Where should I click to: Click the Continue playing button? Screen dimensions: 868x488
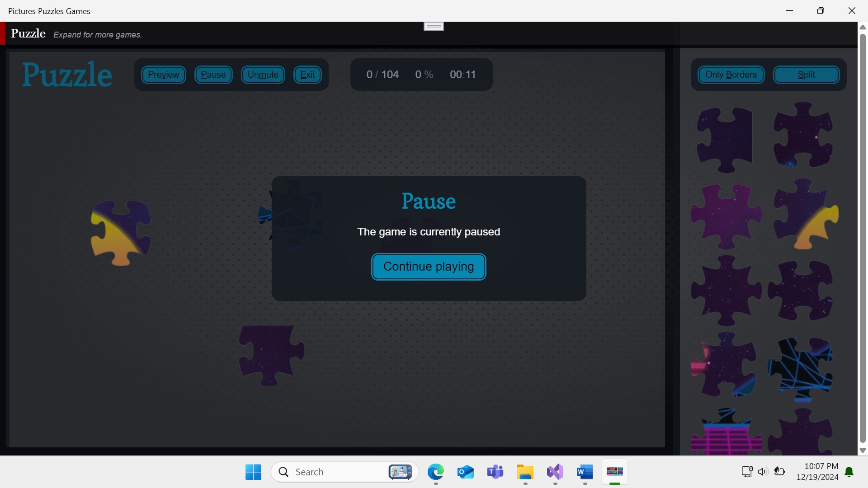pyautogui.click(x=428, y=267)
